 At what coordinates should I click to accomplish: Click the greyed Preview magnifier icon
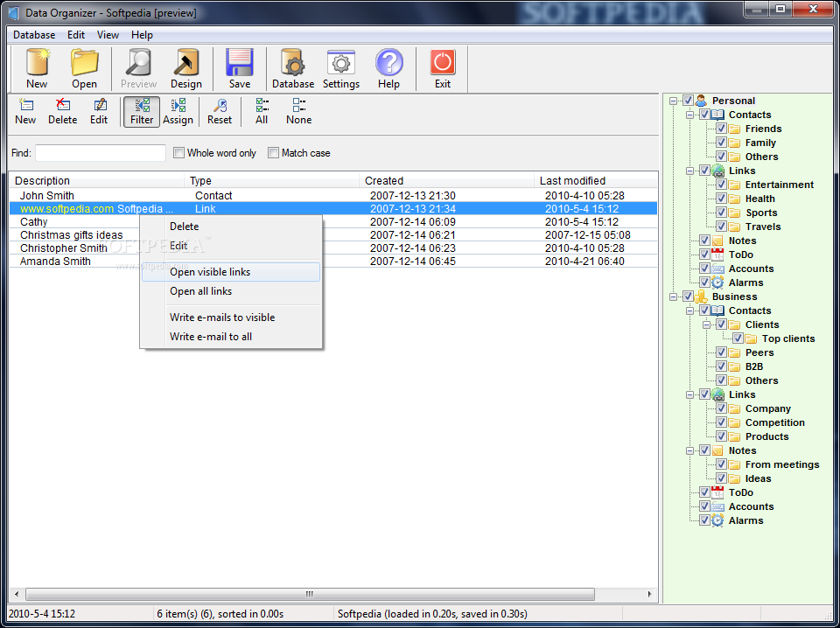(139, 68)
